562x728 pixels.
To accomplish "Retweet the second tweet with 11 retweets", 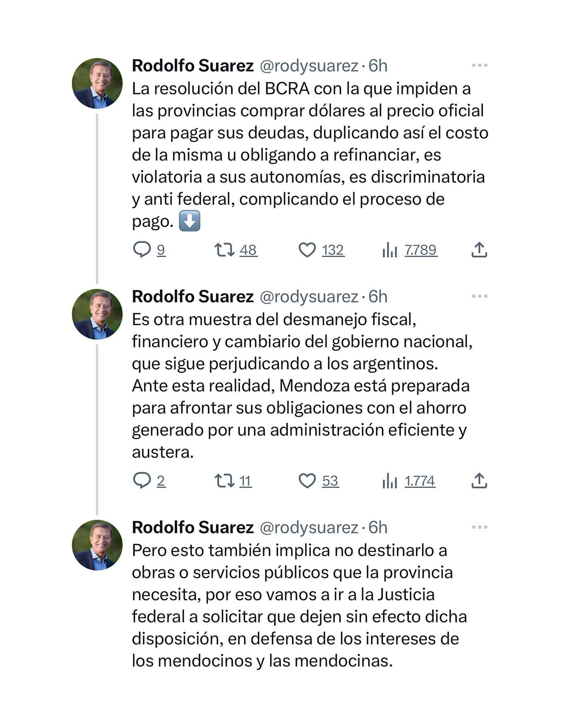I will point(224,481).
